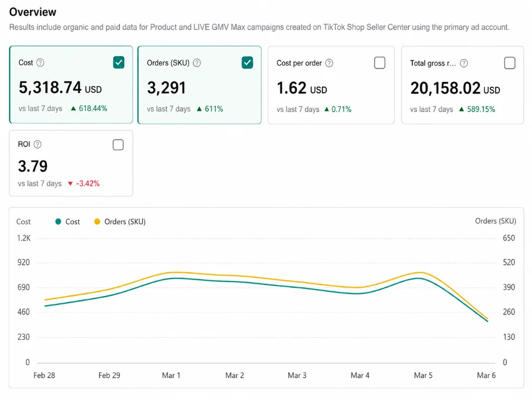Click the red down arrow beside -3.42%
This screenshot has width=532, height=399.
point(70,184)
